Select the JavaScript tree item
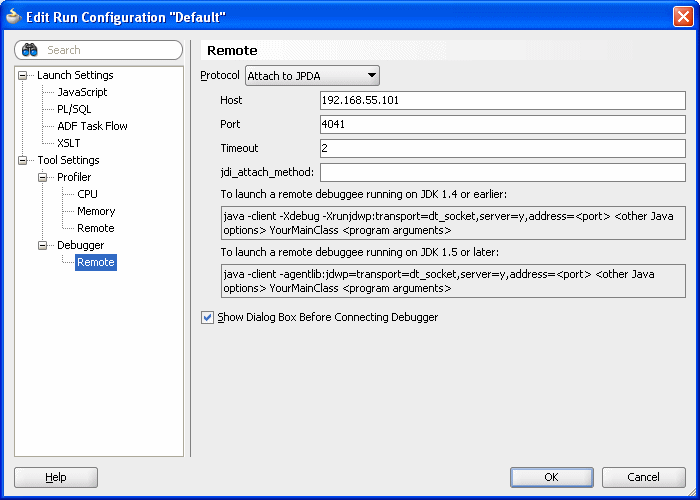This screenshot has width=700, height=500. pyautogui.click(x=82, y=92)
